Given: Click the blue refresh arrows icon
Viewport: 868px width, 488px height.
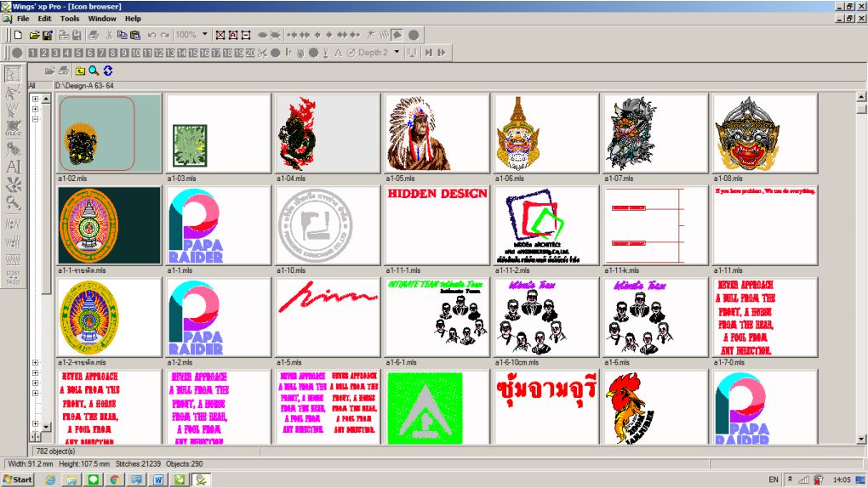Looking at the screenshot, I should [x=108, y=71].
